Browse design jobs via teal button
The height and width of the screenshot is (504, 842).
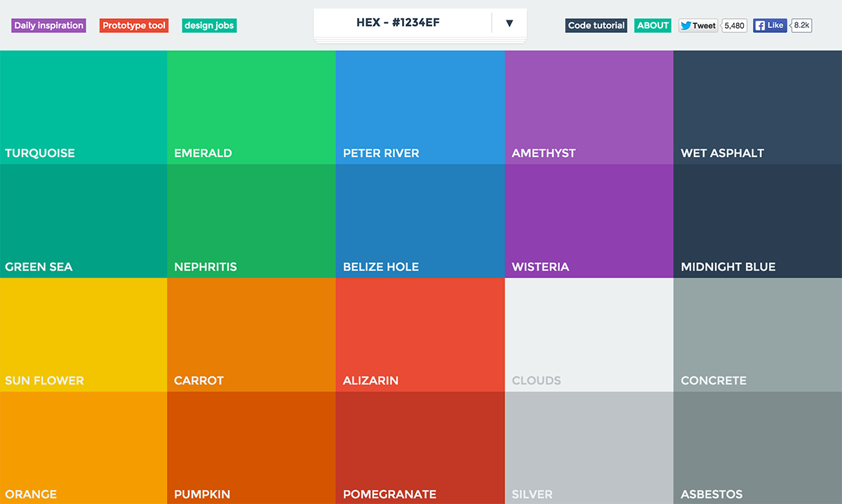coord(208,25)
